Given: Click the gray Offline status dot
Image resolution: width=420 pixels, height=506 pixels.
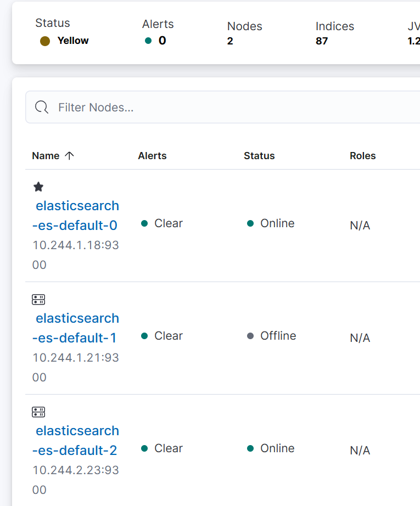Looking at the screenshot, I should coord(250,336).
